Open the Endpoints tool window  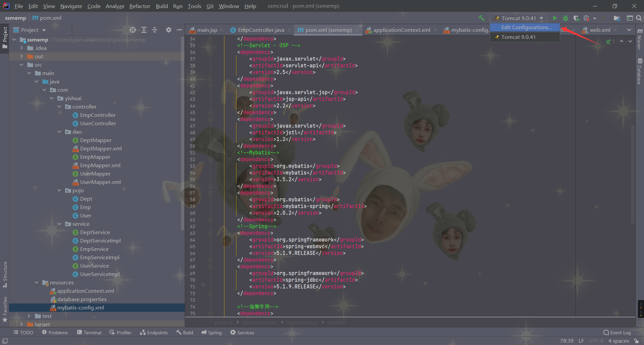pyautogui.click(x=154, y=332)
